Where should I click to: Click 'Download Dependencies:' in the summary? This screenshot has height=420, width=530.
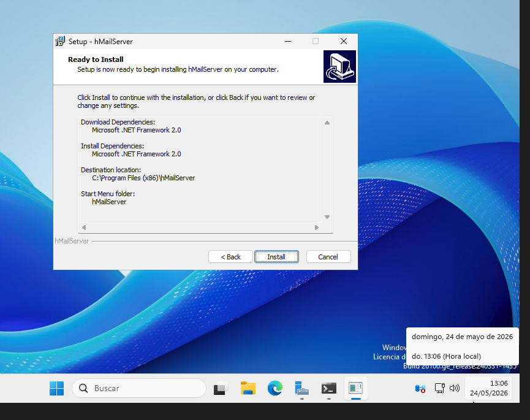click(118, 122)
